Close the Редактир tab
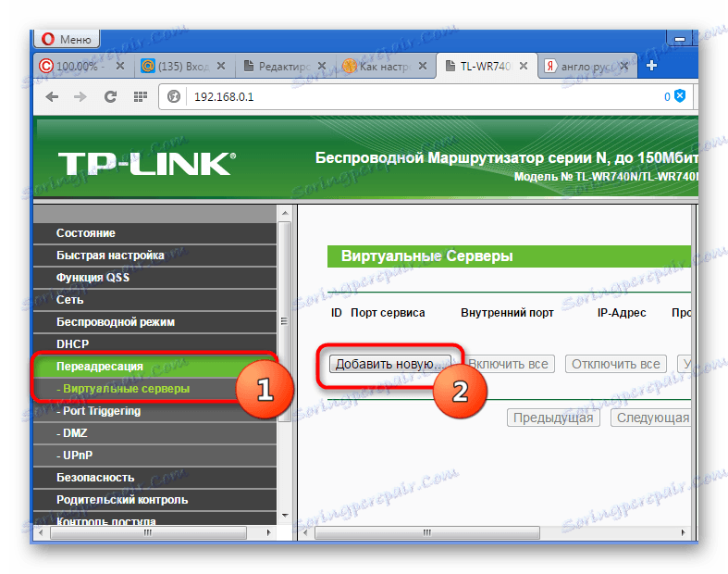This screenshot has height=574, width=728. pyautogui.click(x=321, y=66)
